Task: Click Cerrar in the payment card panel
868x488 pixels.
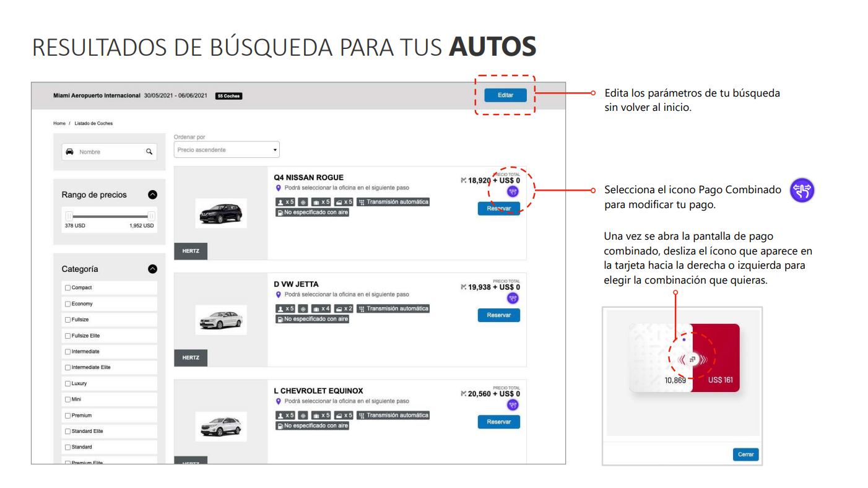Action: 746,455
